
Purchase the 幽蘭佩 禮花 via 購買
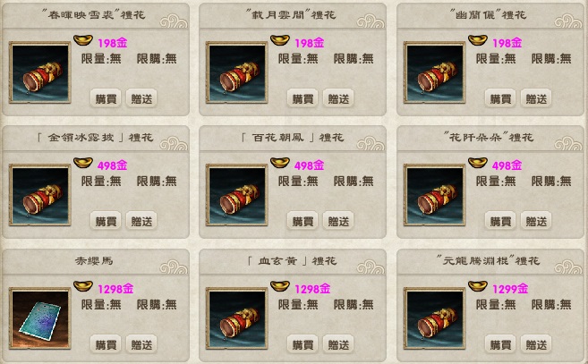[x=500, y=98]
